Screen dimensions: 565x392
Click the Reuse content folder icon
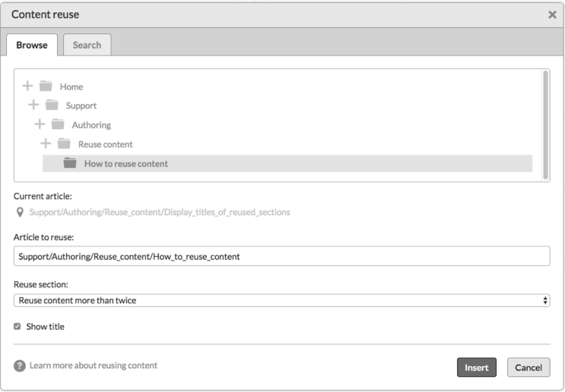coord(65,144)
